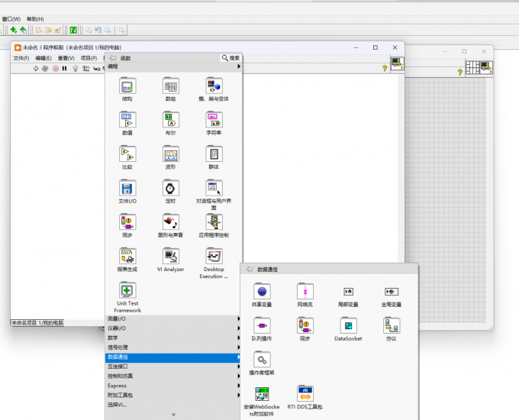Click Run Continuously button

click(x=45, y=68)
